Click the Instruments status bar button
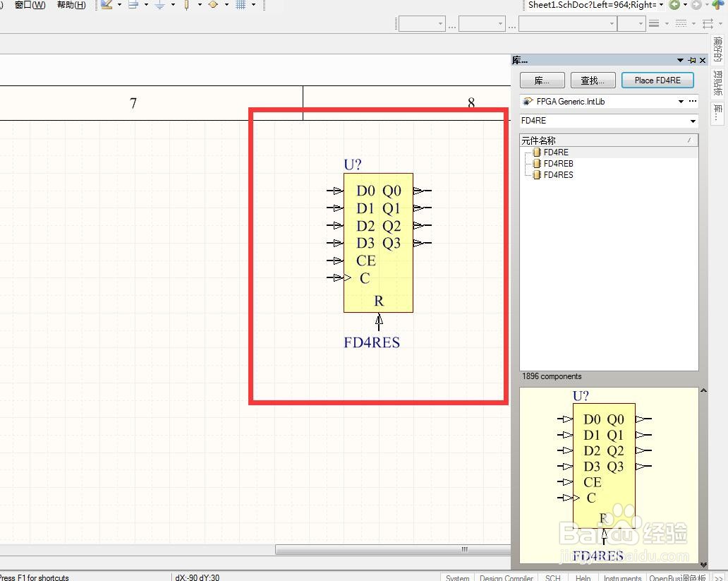The image size is (728, 581). pos(622,577)
